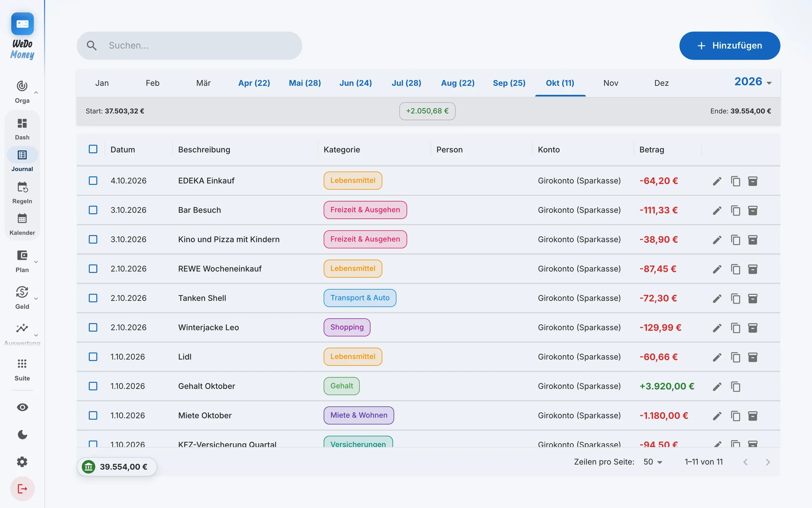Select the Gehalt Oktober row checkbox
812x508 pixels.
93,386
